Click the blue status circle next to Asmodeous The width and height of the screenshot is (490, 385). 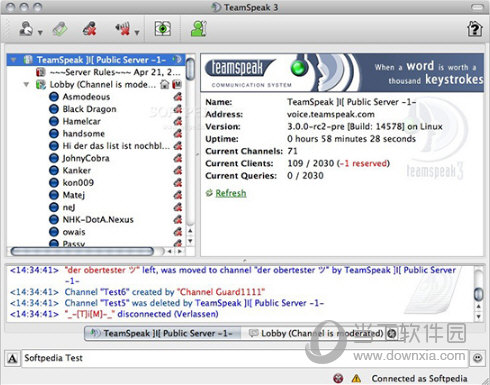pos(54,97)
